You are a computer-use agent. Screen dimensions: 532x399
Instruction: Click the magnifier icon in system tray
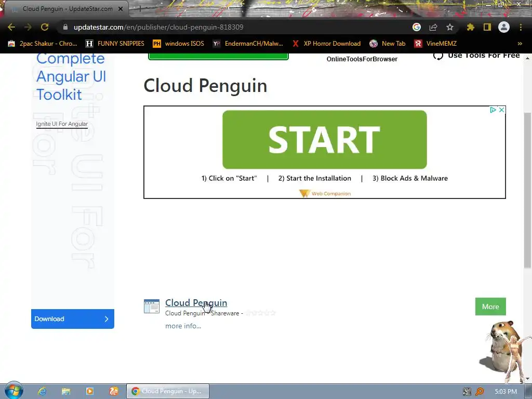click(480, 392)
